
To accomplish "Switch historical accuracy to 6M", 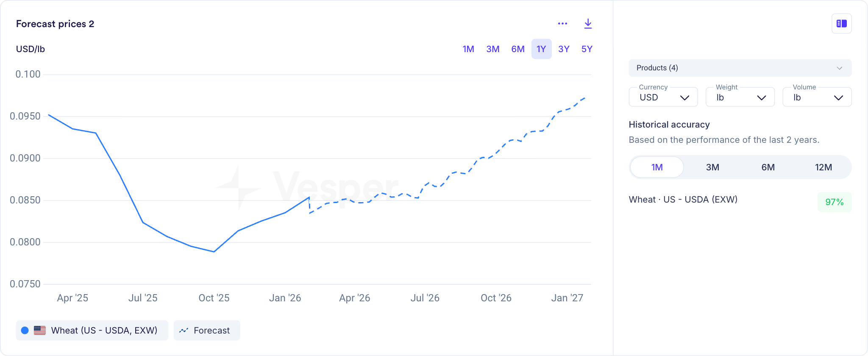I will (768, 167).
